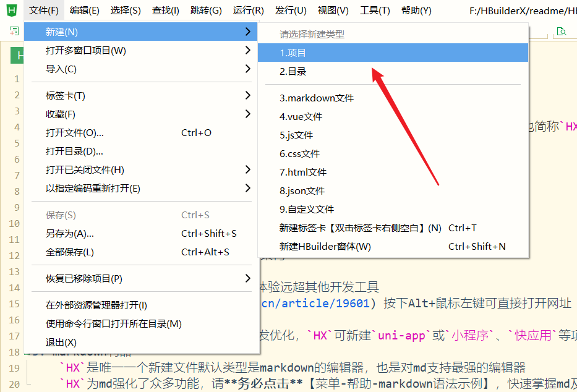Select 收藏(F) menu entry
Screen dimensions: 577x392
pyautogui.click(x=142, y=114)
